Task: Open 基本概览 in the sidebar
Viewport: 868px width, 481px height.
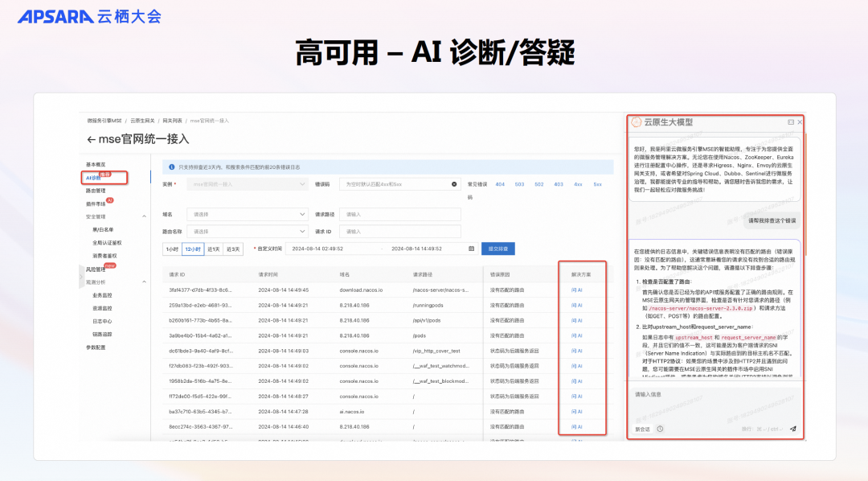Action: [96, 165]
